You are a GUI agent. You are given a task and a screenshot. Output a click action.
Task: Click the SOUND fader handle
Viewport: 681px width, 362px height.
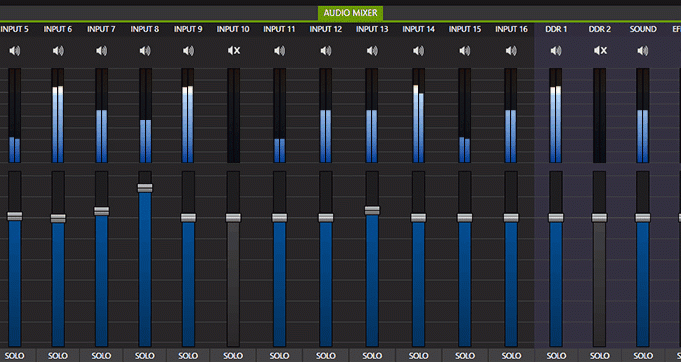pyautogui.click(x=643, y=218)
